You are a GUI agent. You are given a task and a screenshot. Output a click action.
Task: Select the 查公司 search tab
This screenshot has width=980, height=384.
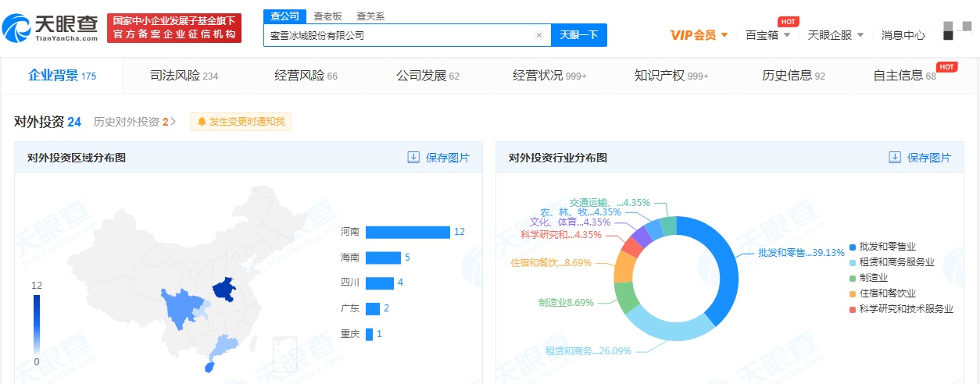click(284, 16)
